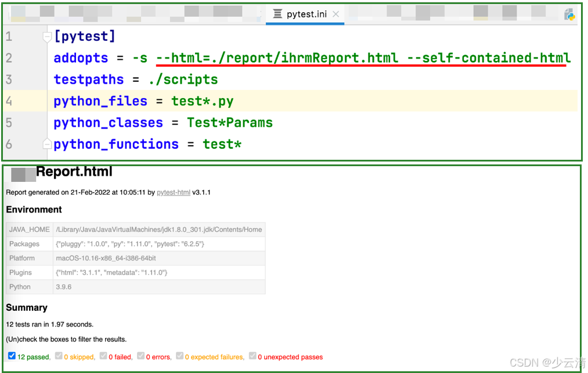Click the '0 expected failures' label
588x373 pixels.
click(x=214, y=357)
